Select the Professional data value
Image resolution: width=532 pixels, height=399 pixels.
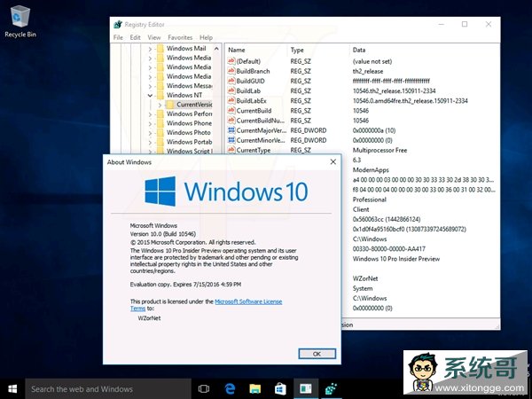pyautogui.click(x=370, y=199)
